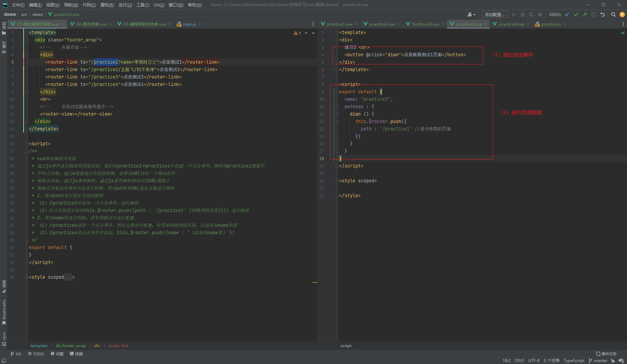Click the 添加配置... add configuration button
Screen dimensions: 627x364
tap(494, 14)
